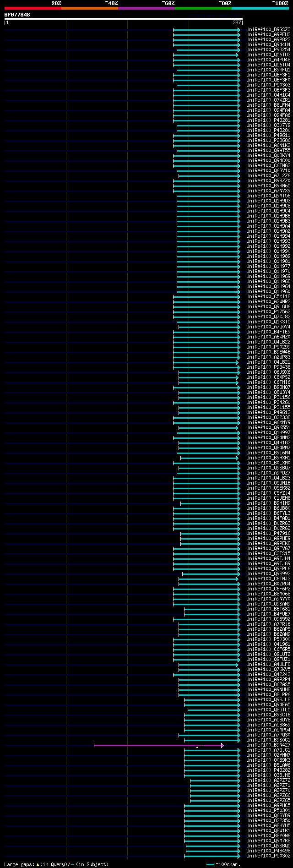Image resolution: width=293 pixels, height=868 pixels.
Task: Select the UniRef100_P93438 label
Action: (268, 367)
